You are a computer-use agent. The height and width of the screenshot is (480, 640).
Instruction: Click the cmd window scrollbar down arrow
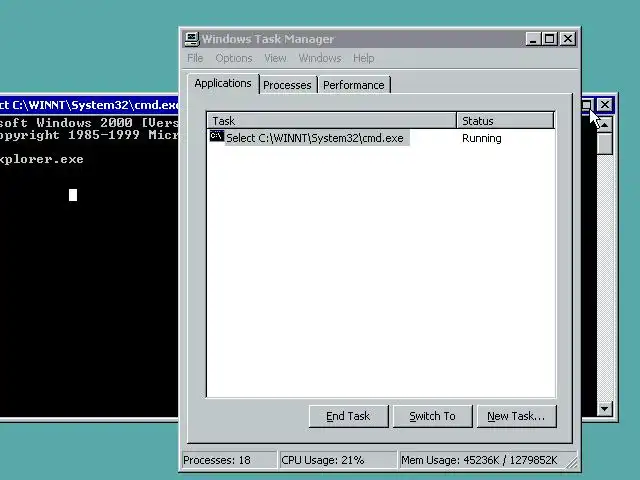(x=604, y=408)
